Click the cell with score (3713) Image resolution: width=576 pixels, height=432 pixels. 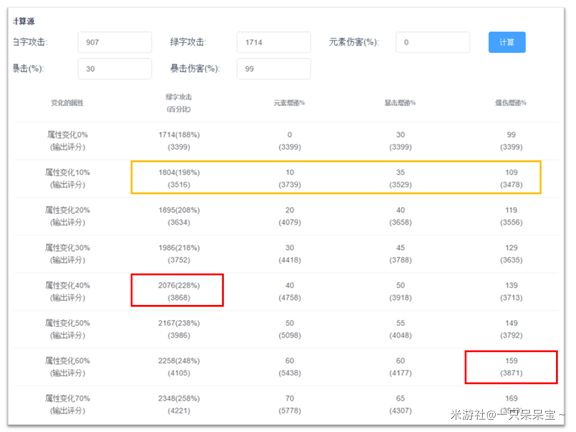click(511, 291)
